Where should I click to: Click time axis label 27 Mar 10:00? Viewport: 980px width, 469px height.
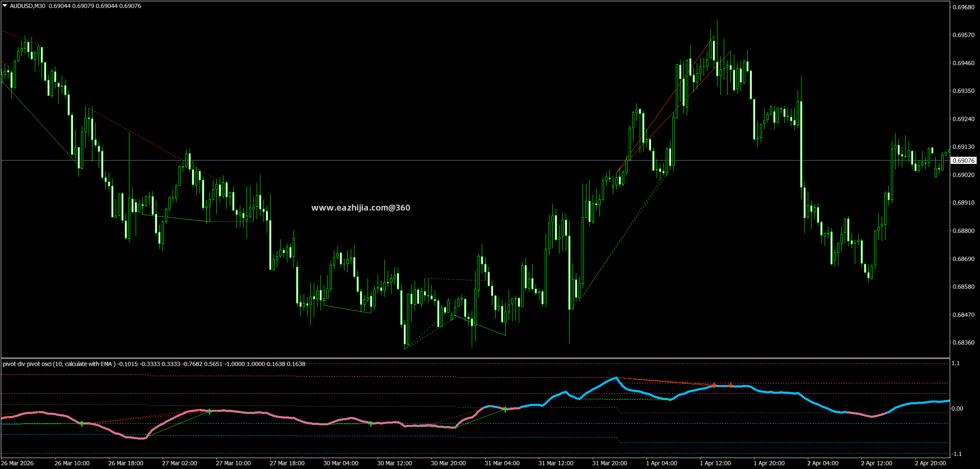click(233, 463)
